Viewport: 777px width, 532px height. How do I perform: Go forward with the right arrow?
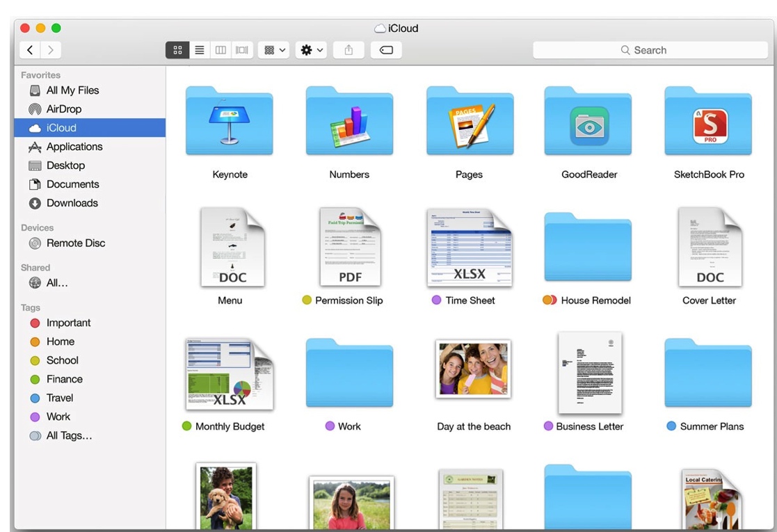tap(51, 50)
